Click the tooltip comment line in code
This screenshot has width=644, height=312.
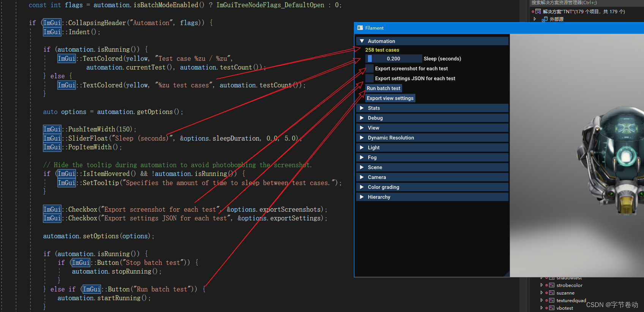177,165
